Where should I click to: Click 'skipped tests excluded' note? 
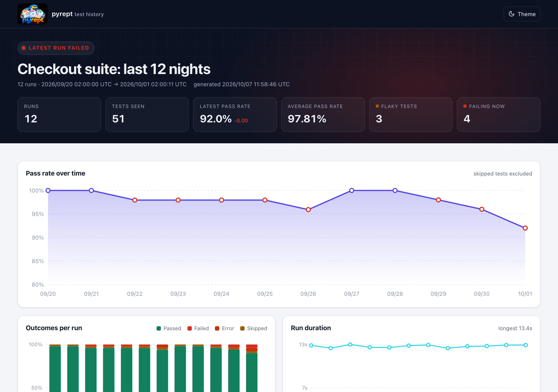point(503,174)
